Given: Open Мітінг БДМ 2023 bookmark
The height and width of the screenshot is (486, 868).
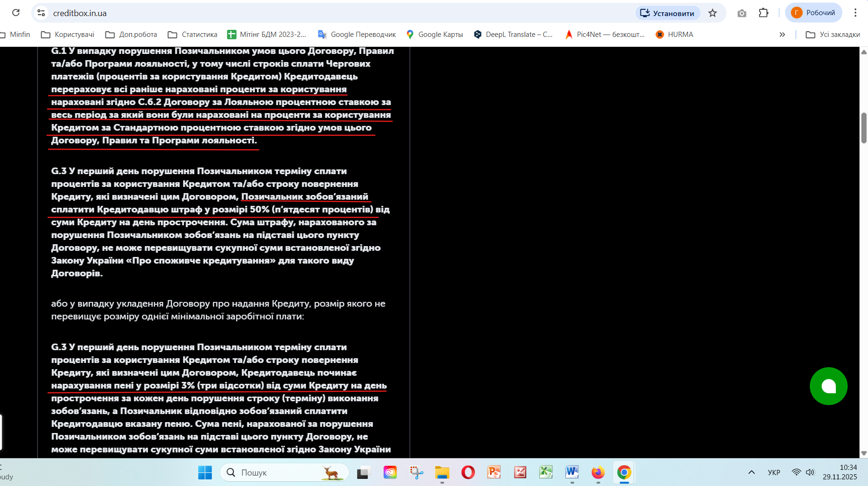Looking at the screenshot, I should click(267, 35).
